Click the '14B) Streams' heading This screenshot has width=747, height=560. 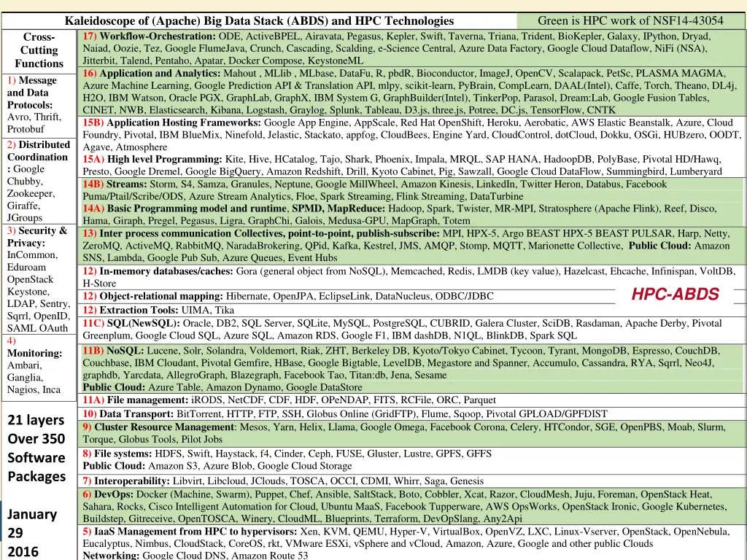coord(115,184)
